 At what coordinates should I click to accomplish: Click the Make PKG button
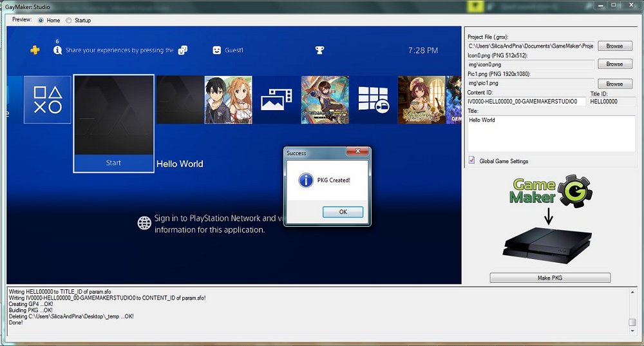549,278
